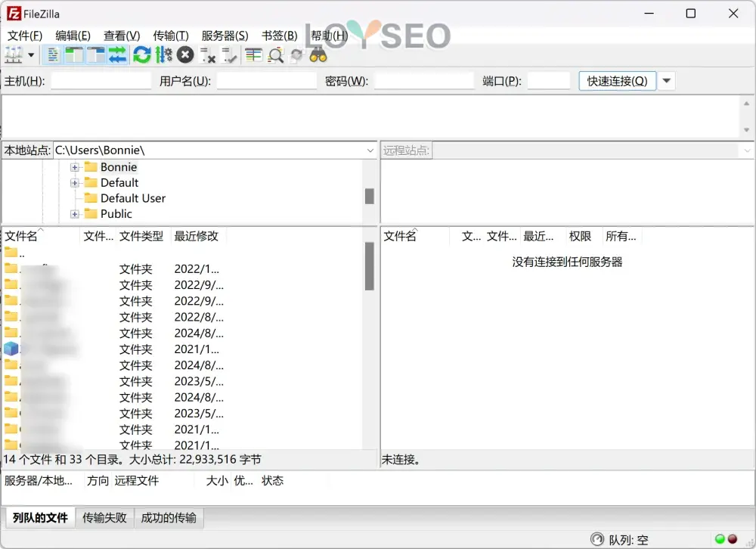
Task: Open the 书签(B) menu
Action: (x=279, y=36)
